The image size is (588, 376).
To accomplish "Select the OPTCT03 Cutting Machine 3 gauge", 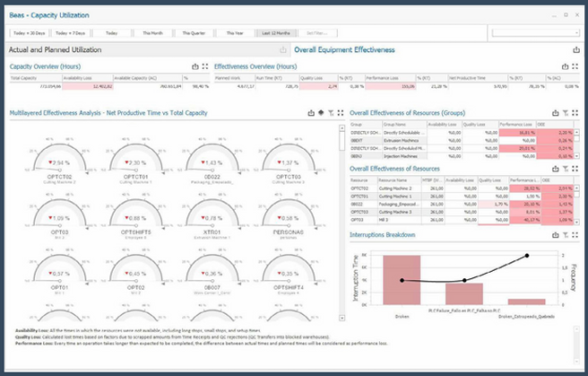I will pos(289,162).
